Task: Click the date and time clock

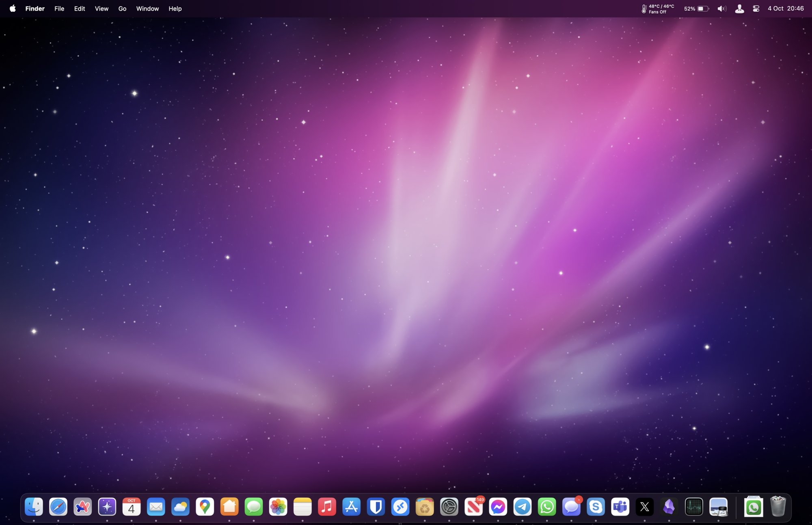Action: pos(785,9)
